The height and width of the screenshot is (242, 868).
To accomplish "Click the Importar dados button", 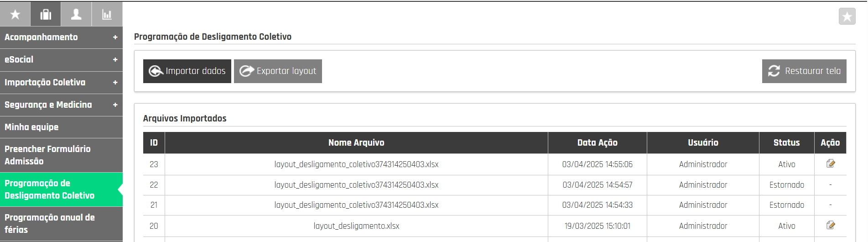I will [x=187, y=71].
